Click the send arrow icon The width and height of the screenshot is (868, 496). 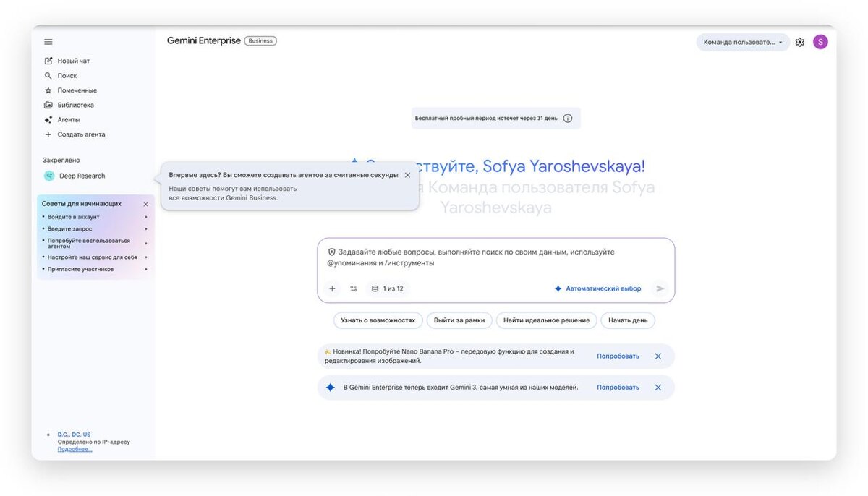point(660,288)
